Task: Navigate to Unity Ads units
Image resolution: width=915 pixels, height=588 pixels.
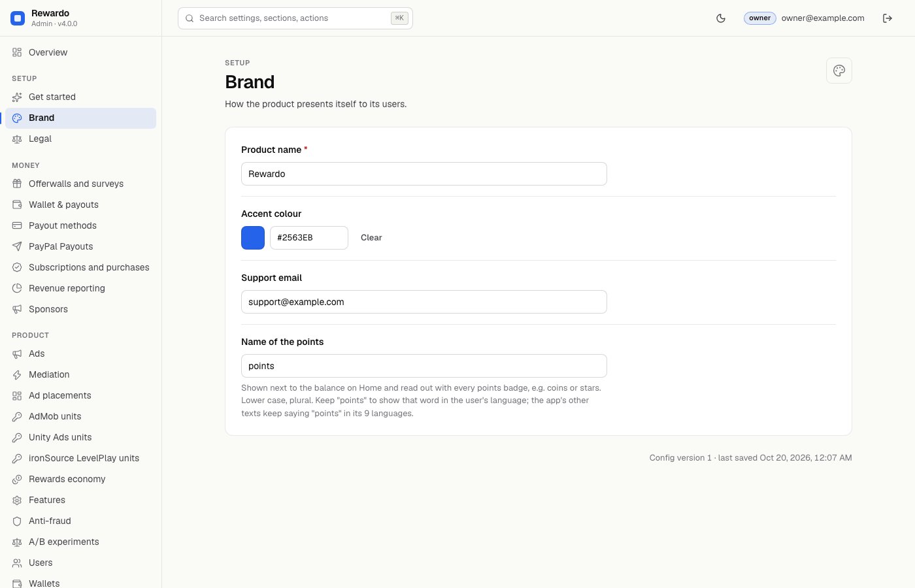Action: [x=81, y=437]
